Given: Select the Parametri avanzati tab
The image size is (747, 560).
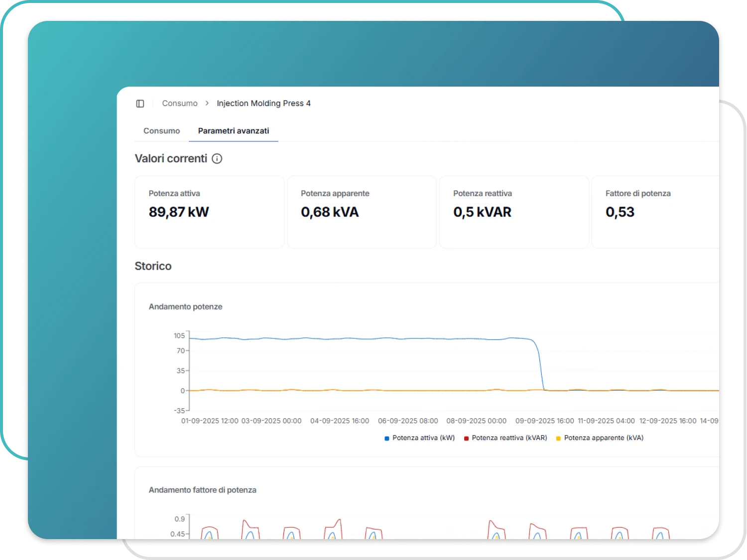Looking at the screenshot, I should (233, 131).
